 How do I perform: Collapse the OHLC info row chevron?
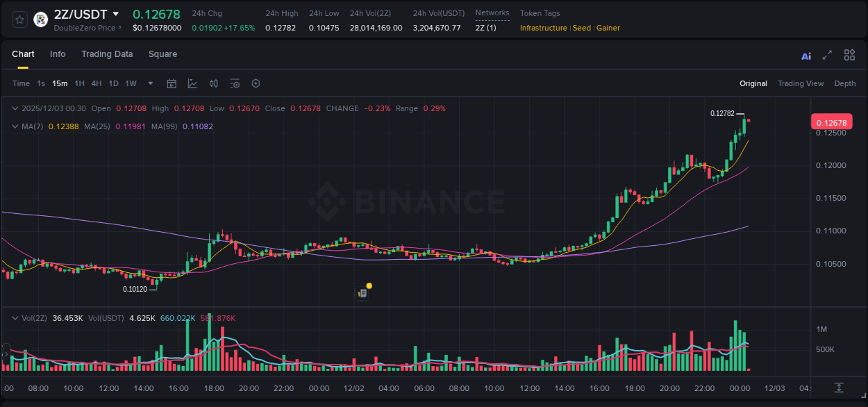click(14, 108)
